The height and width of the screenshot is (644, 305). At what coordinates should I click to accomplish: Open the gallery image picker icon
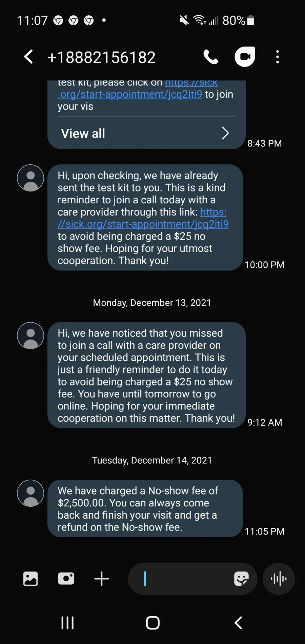30,579
